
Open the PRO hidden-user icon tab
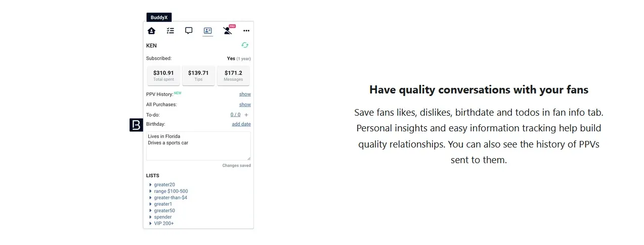coord(228,30)
